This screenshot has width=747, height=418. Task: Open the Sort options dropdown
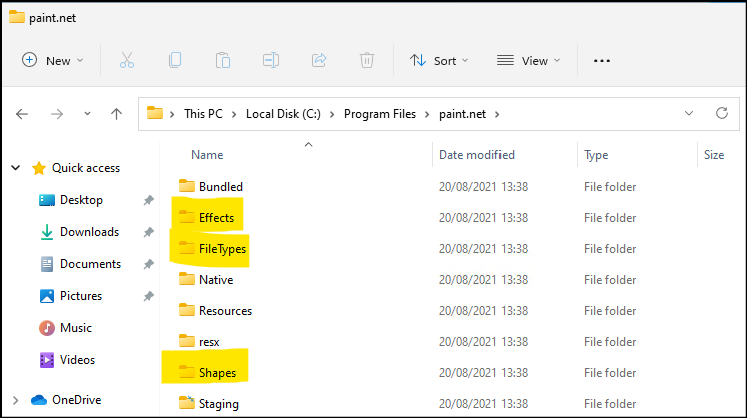[x=439, y=60]
